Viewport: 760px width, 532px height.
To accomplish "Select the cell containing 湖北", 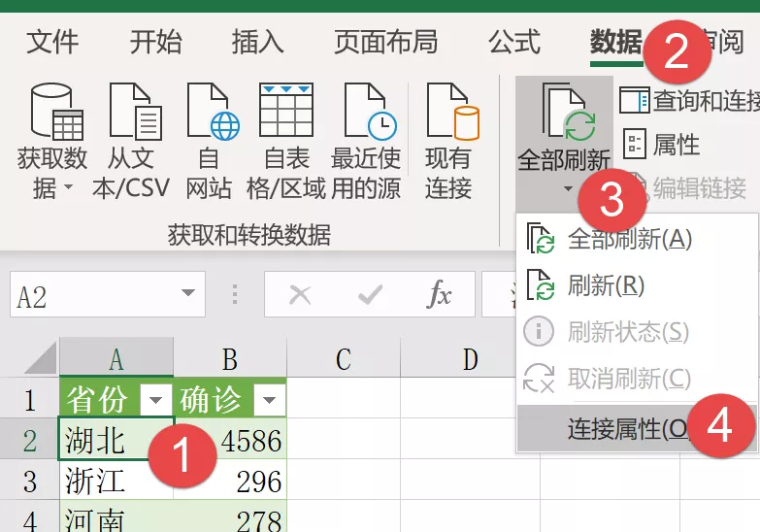I will click(x=116, y=439).
